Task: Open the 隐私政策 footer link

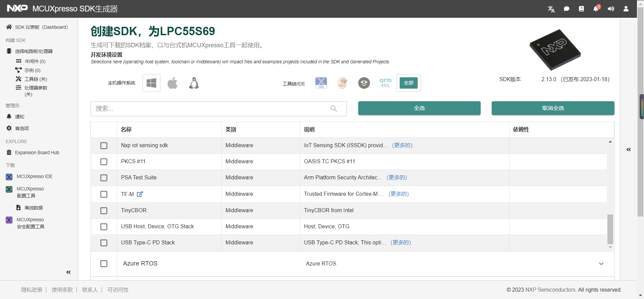Action: click(x=32, y=290)
